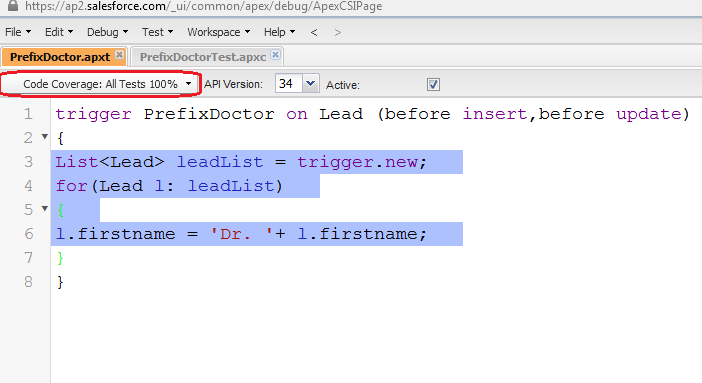Click line number 8 in the gutter
Image resolution: width=702 pixels, height=383 pixels.
click(28, 282)
